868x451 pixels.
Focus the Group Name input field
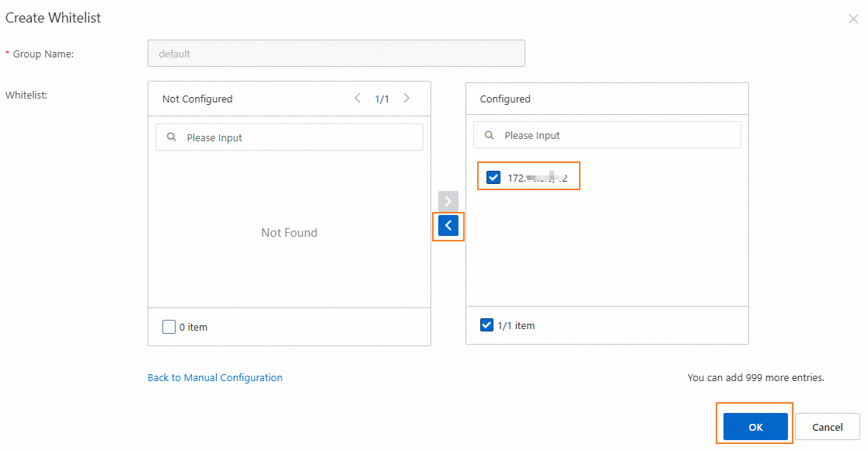(x=336, y=54)
